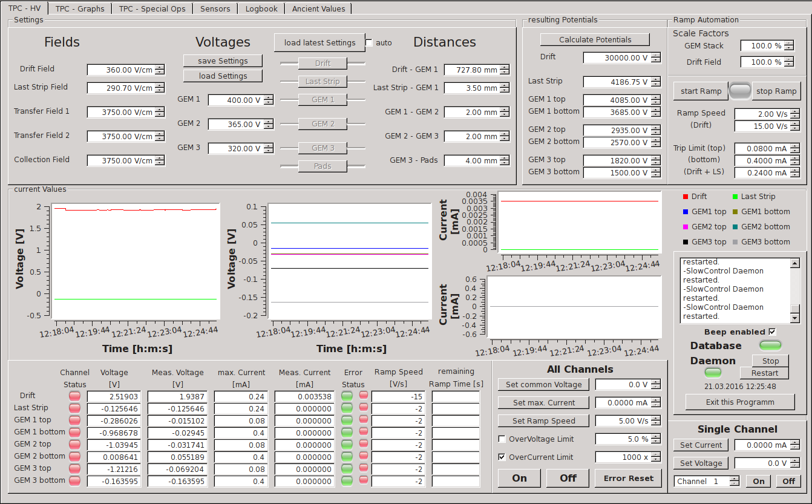Click the Daemon Restart button

764,373
